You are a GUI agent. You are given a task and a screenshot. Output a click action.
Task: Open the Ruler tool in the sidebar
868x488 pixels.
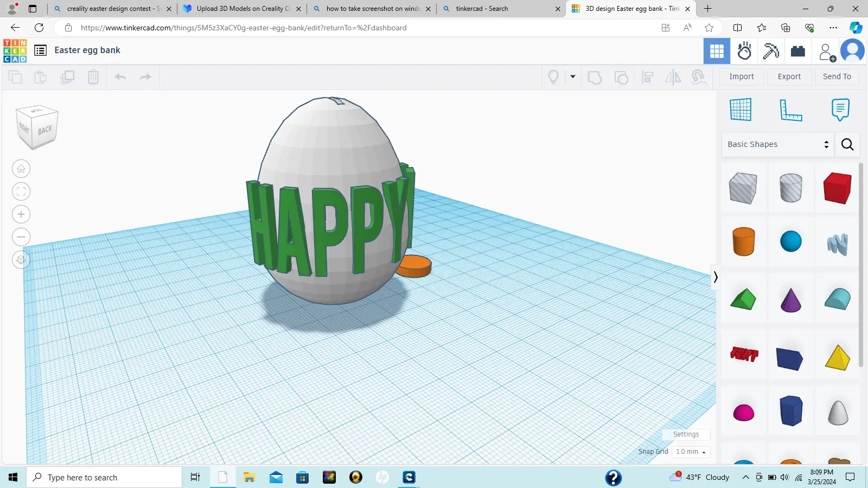click(790, 109)
